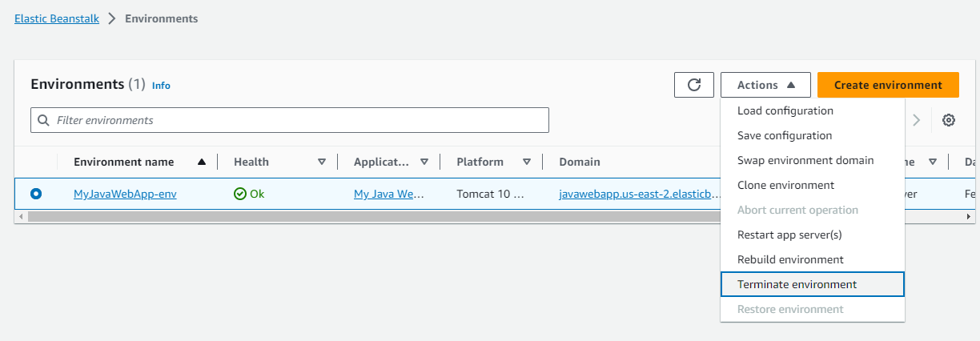
Task: Click the Domain column header
Action: 580,162
